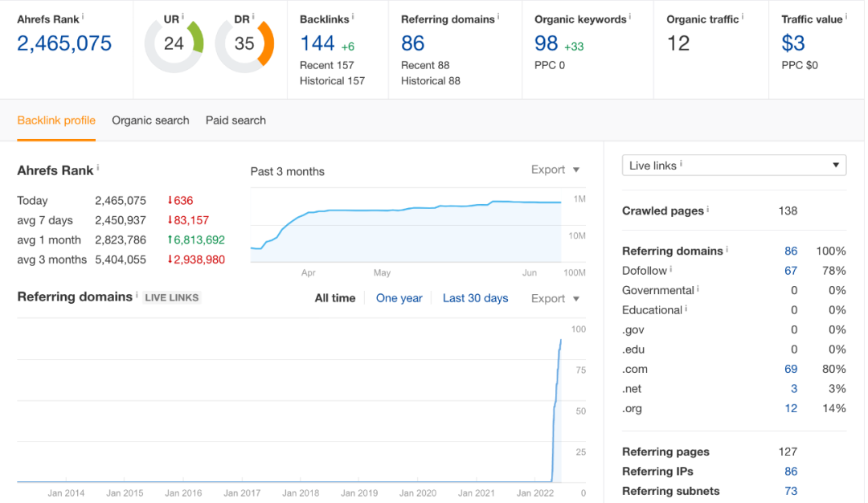Screen dimensions: 868x503
Task: Click the info icon beside Ahrefs Rank header
Action: click(x=83, y=16)
